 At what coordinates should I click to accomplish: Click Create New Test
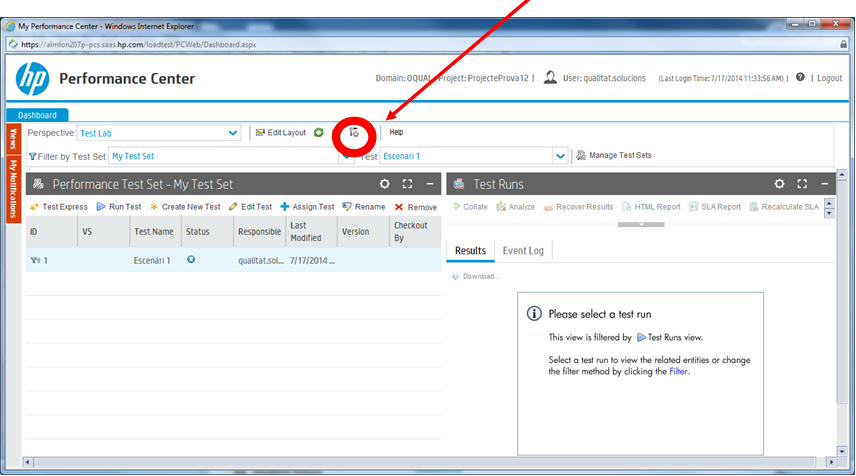[x=185, y=207]
